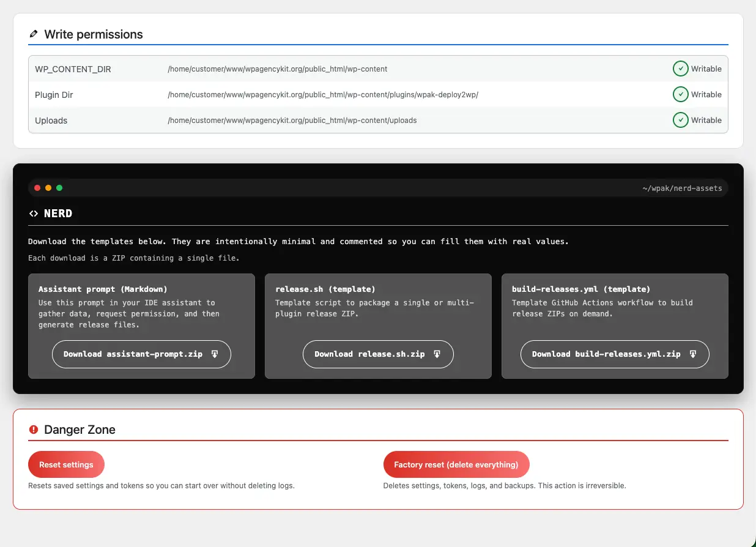Click the green check icon for Plugin Dir
756x547 pixels.
click(x=680, y=94)
